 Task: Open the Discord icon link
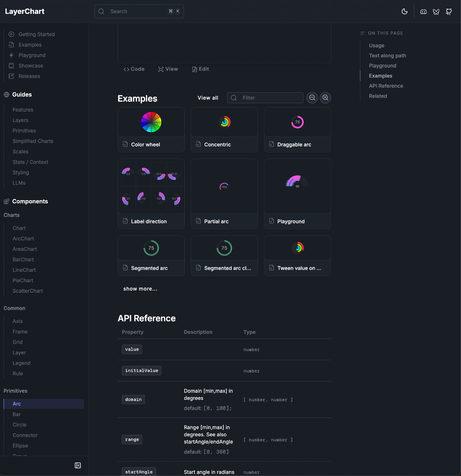[423, 11]
